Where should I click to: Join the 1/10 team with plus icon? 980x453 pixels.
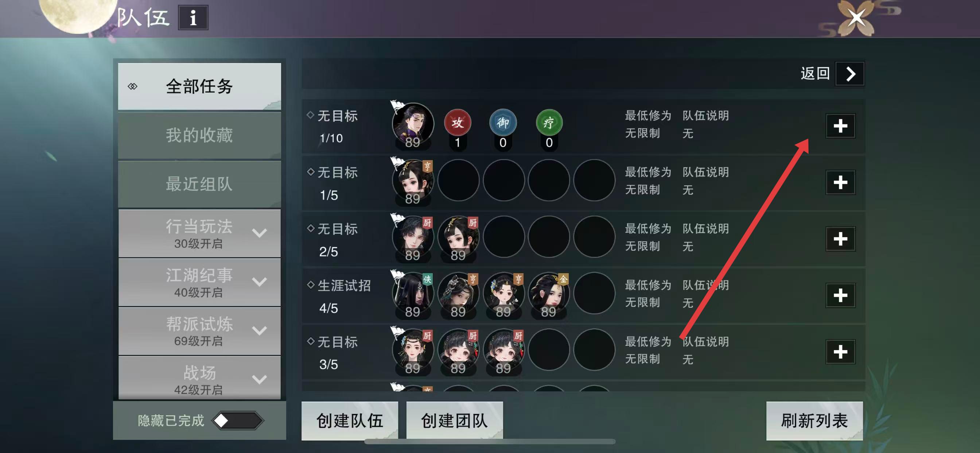coord(840,126)
